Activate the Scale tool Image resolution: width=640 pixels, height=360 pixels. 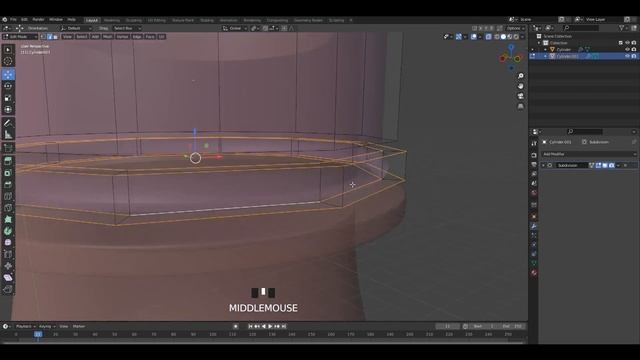point(8,98)
